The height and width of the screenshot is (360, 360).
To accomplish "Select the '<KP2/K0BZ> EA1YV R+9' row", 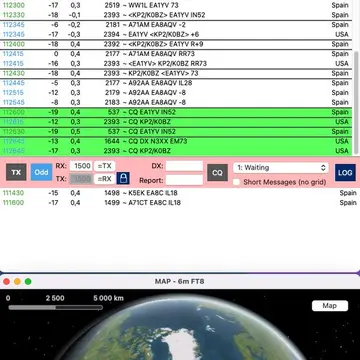I will [x=176, y=44].
